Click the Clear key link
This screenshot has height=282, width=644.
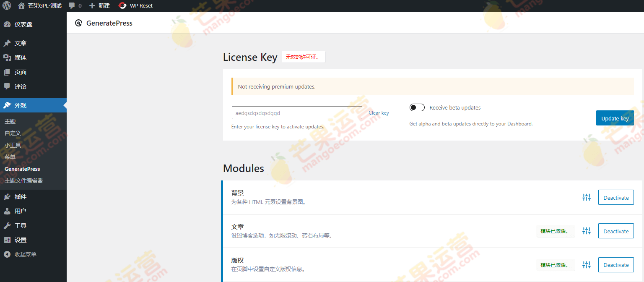[x=378, y=112]
